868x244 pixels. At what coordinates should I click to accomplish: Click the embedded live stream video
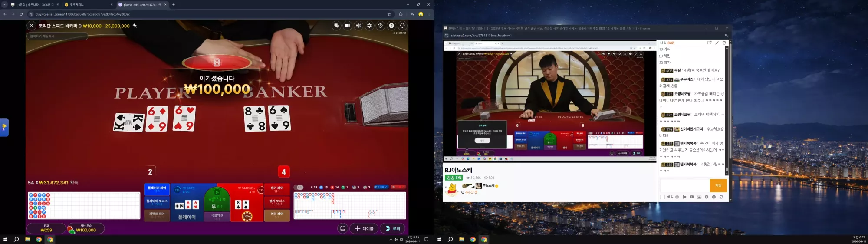click(550, 101)
